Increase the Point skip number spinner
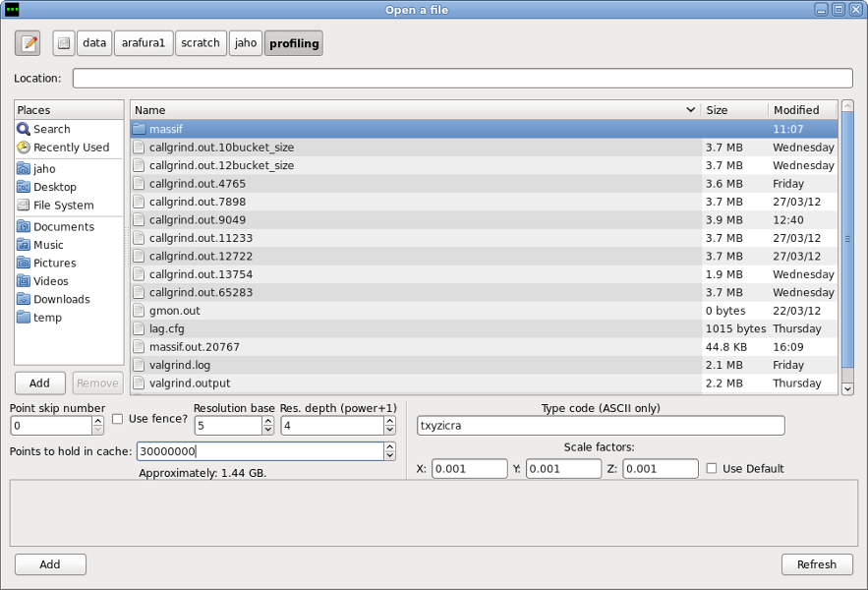This screenshot has height=590, width=868. point(98,422)
